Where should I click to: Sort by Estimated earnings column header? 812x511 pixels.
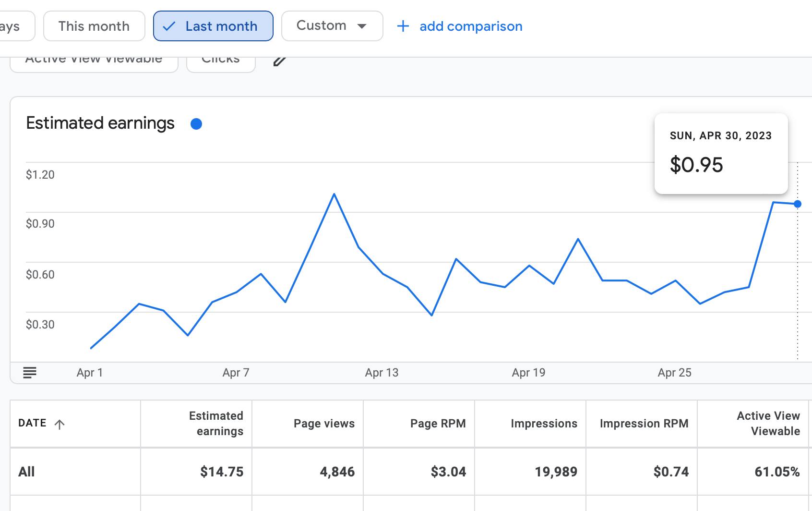tap(216, 423)
